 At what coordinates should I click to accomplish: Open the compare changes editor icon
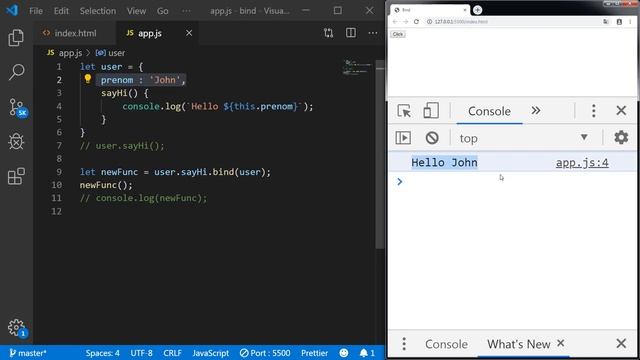(328, 33)
